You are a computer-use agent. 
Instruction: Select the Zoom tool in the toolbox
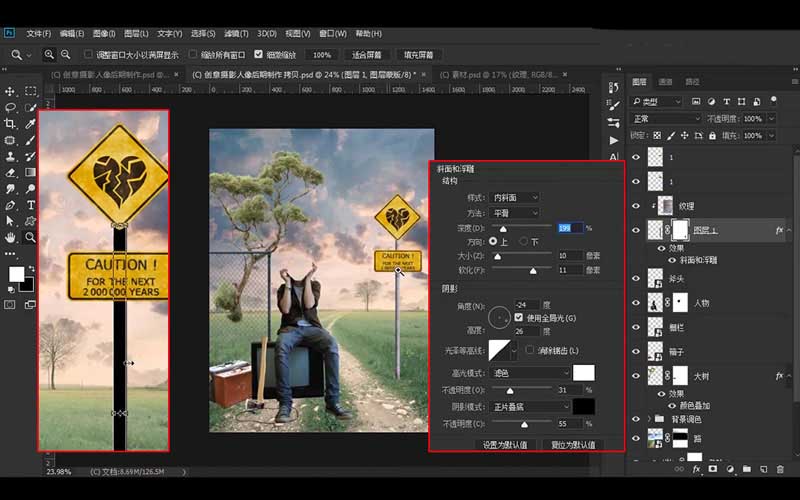pos(31,237)
